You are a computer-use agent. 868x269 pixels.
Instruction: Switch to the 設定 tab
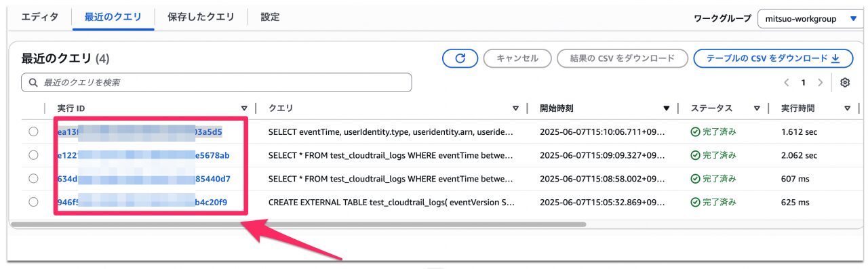click(270, 17)
